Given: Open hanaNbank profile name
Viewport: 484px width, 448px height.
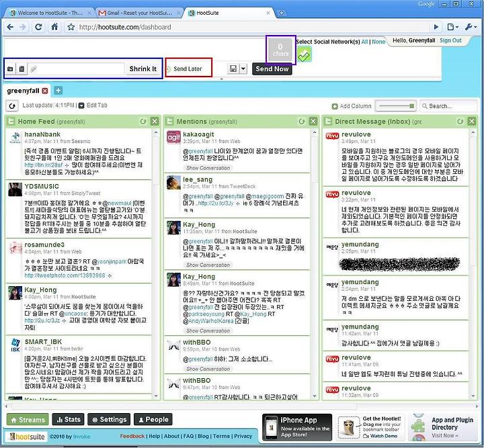Looking at the screenshot, I should coord(42,134).
